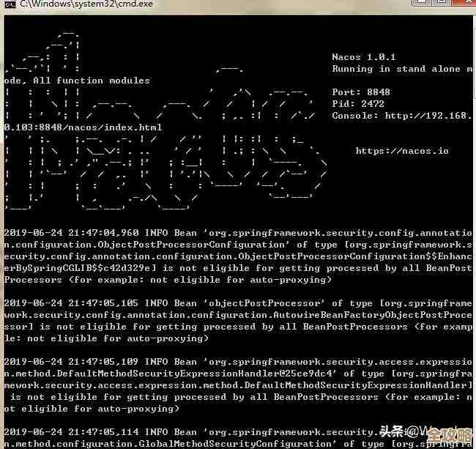This screenshot has height=449, width=476.
Task: Click the 头条 watermark text
Action: click(x=392, y=431)
